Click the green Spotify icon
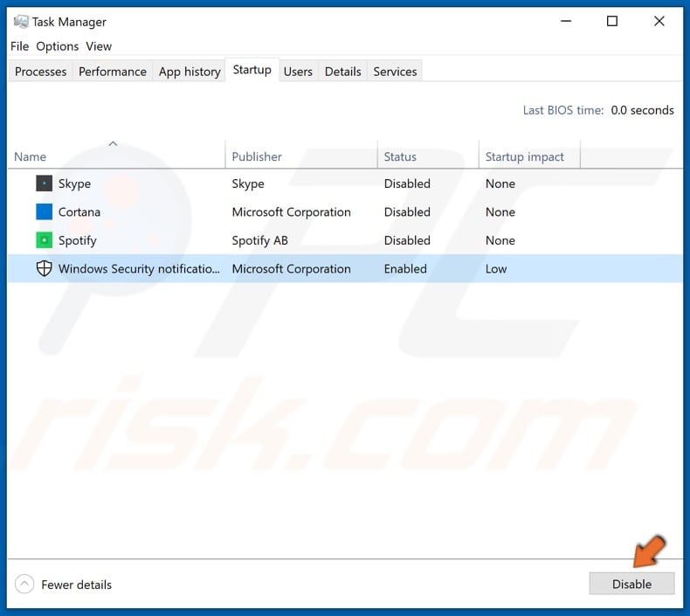The height and width of the screenshot is (616, 690). pyautogui.click(x=44, y=240)
